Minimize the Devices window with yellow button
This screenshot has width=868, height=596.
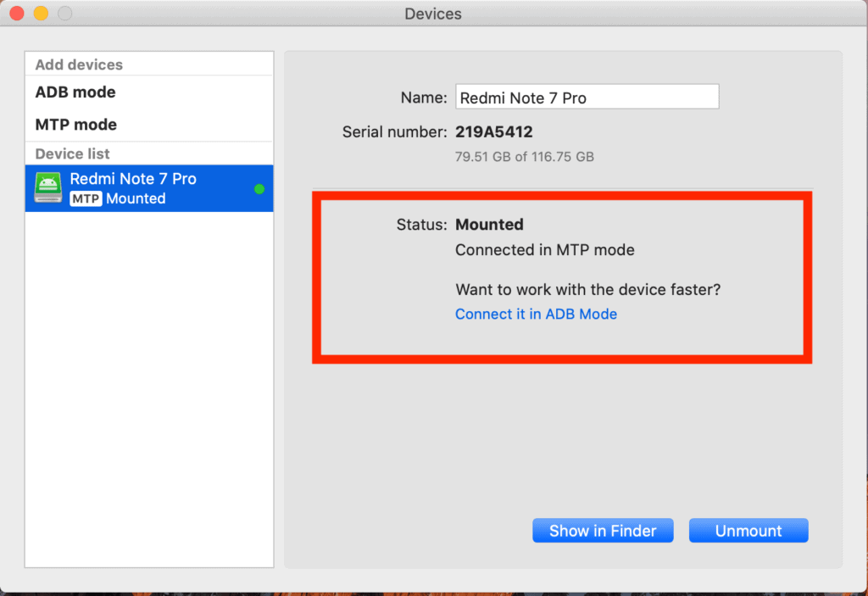pyautogui.click(x=41, y=14)
